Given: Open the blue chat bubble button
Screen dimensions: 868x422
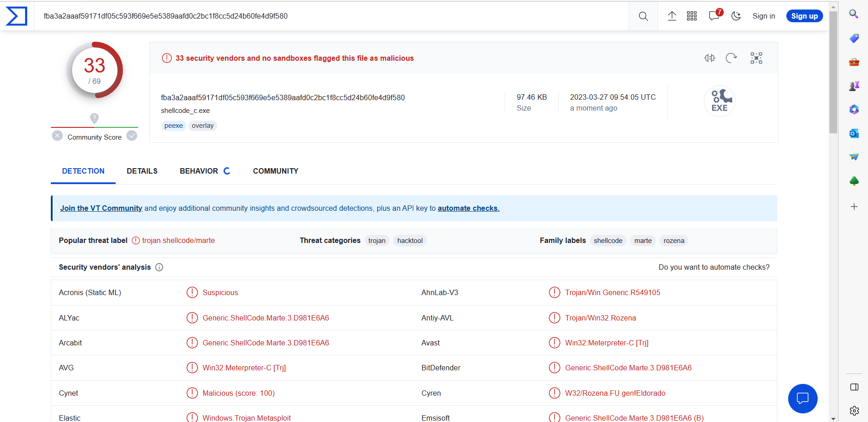Looking at the screenshot, I should [803, 399].
